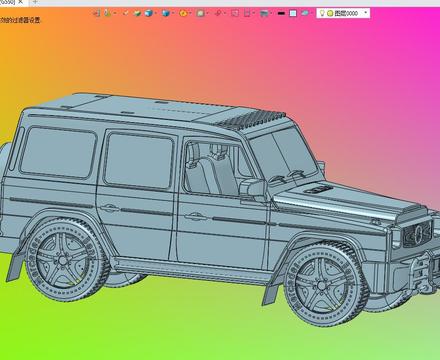The height and width of the screenshot is (360, 440).
Task: Click the light blue square toolbar button
Action: (293, 13)
